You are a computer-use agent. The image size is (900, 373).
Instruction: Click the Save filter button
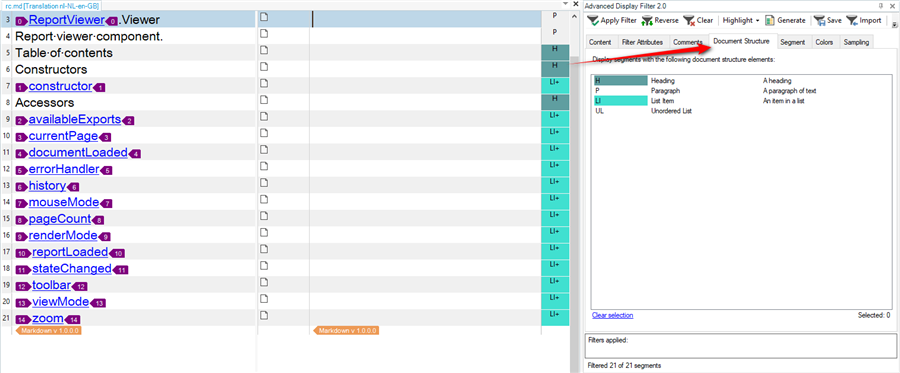tap(828, 20)
